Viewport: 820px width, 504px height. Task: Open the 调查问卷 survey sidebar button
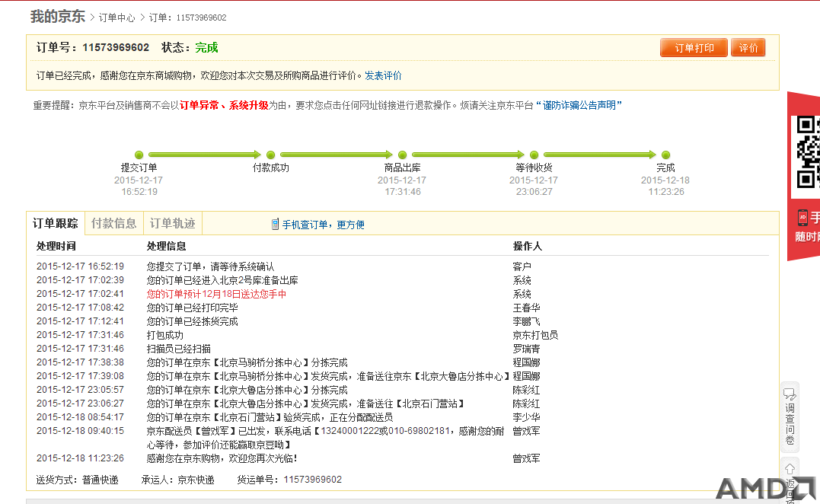click(790, 416)
